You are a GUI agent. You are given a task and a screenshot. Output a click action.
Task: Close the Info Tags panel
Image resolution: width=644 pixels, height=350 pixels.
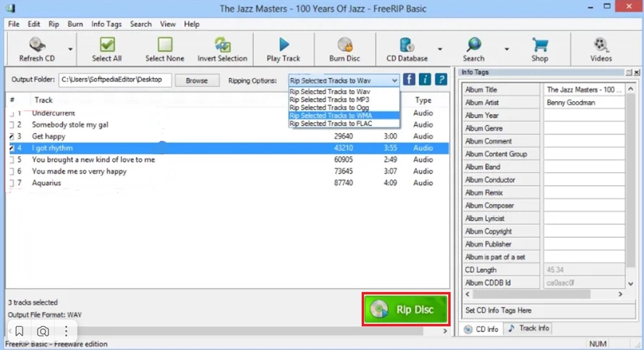[637, 72]
